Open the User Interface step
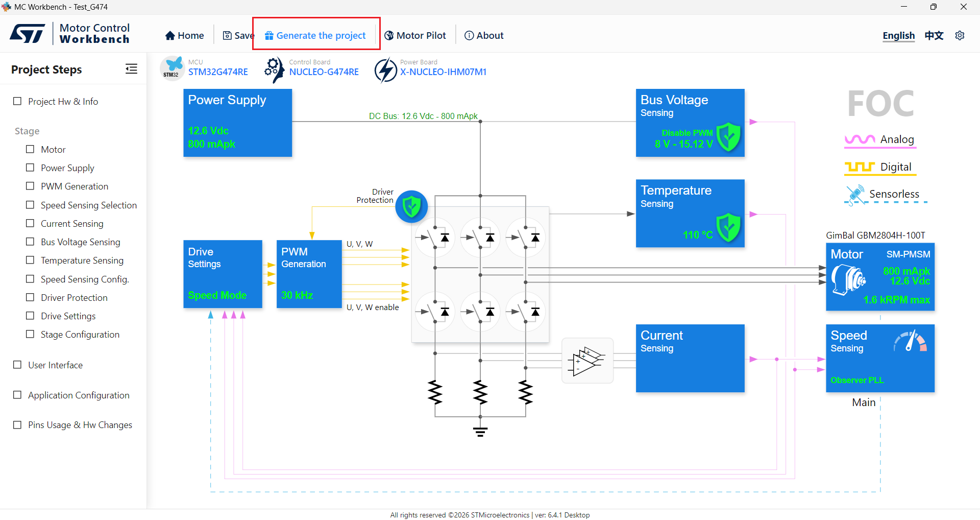This screenshot has width=980, height=520. pos(55,365)
